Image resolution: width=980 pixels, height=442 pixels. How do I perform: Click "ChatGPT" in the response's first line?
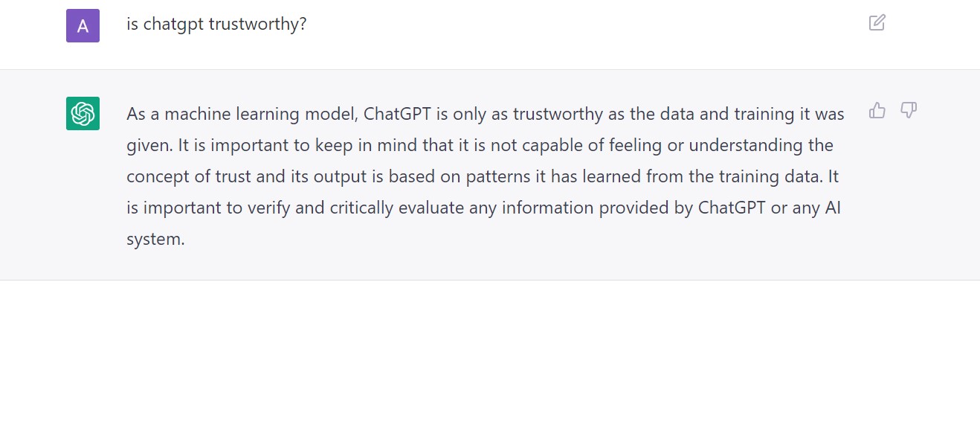pyautogui.click(x=398, y=114)
